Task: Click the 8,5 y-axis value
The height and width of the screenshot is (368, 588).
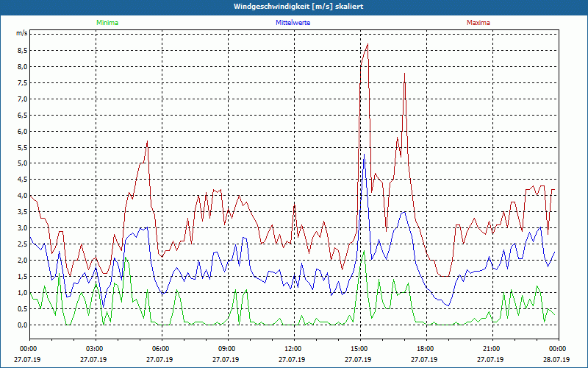Action: tap(22, 51)
